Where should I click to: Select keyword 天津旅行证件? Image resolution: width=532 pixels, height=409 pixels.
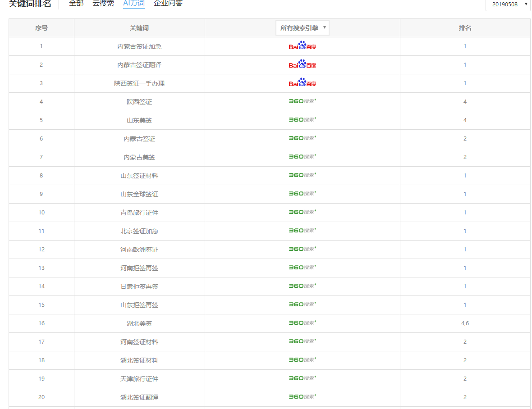139,379
